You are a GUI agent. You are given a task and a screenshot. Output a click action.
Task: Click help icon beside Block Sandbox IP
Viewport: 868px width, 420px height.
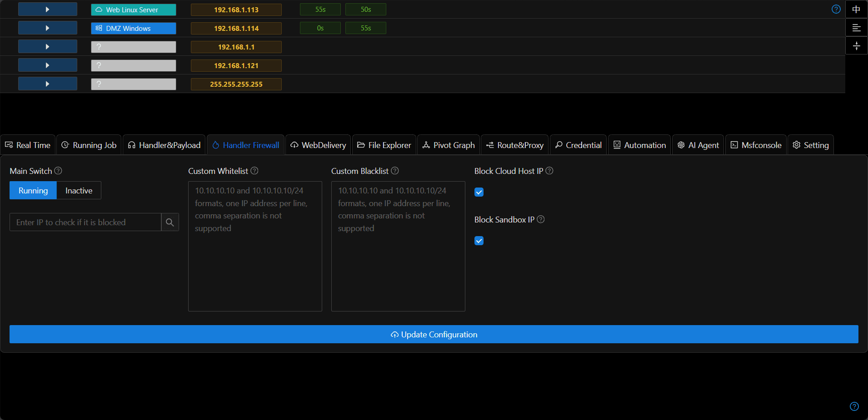(541, 219)
